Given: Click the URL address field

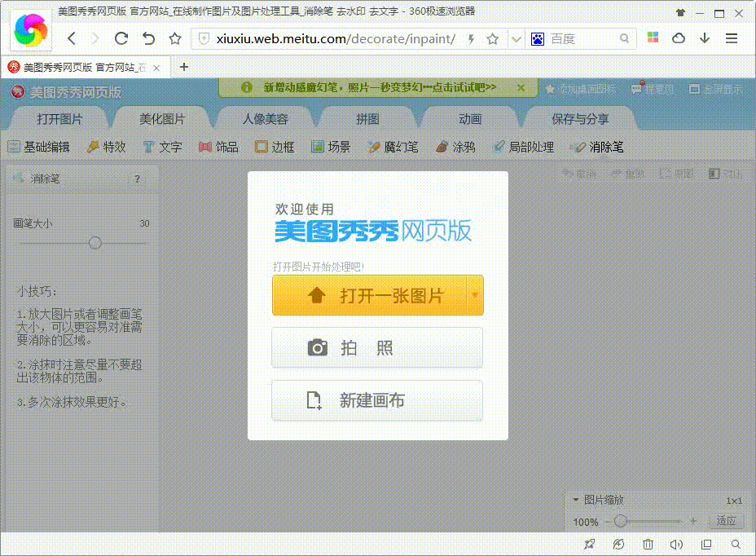Looking at the screenshot, I should [x=336, y=39].
